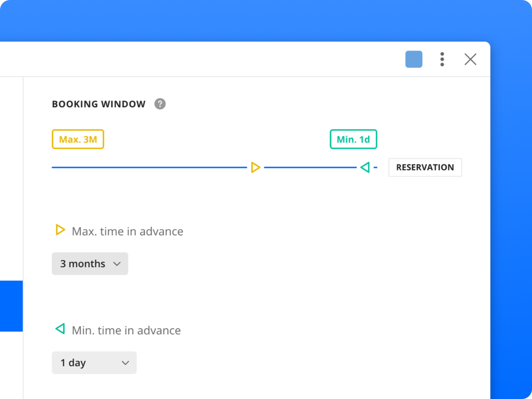Click the 'Max. time in advance' label
Image resolution: width=532 pixels, height=399 pixels.
(127, 232)
